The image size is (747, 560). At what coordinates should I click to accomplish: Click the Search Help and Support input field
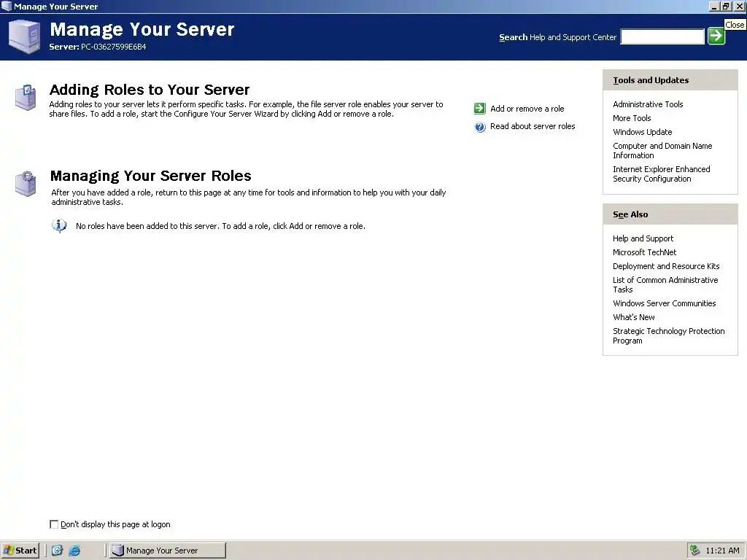coord(662,36)
